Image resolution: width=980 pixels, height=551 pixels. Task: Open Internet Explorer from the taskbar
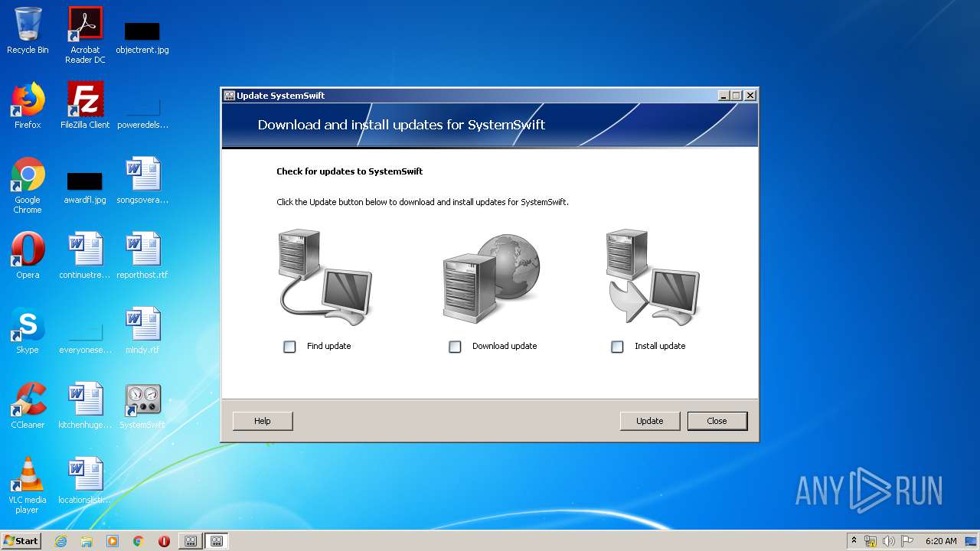coord(60,541)
